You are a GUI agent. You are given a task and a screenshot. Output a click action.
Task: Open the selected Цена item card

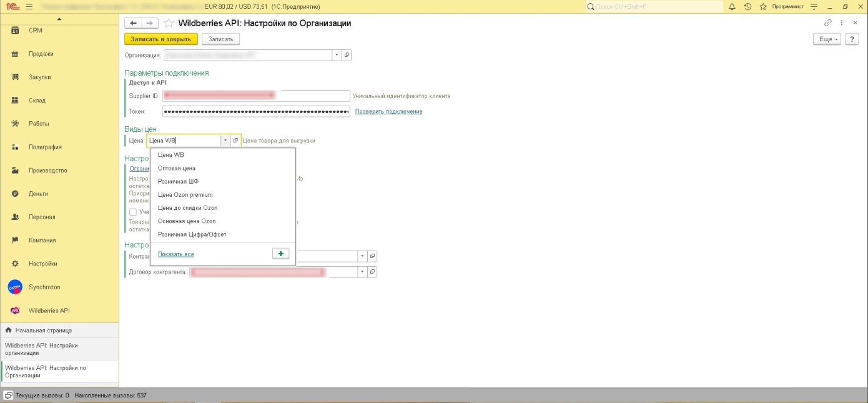pos(235,141)
